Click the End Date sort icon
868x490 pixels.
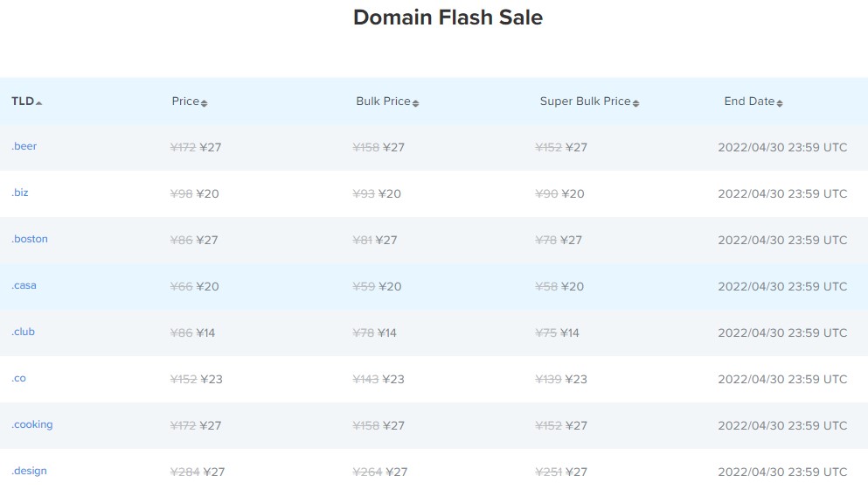point(780,103)
